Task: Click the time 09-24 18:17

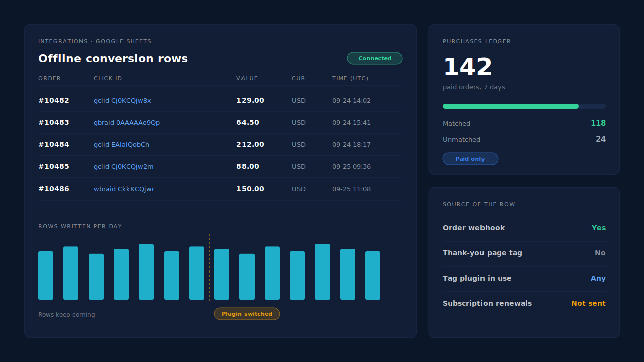Action: click(x=351, y=145)
